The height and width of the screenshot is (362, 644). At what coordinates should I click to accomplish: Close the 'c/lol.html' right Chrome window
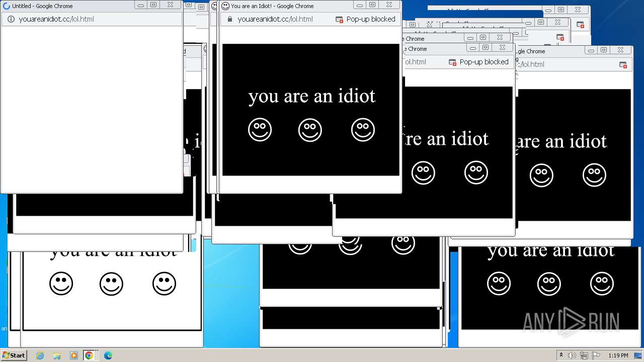click(x=621, y=50)
